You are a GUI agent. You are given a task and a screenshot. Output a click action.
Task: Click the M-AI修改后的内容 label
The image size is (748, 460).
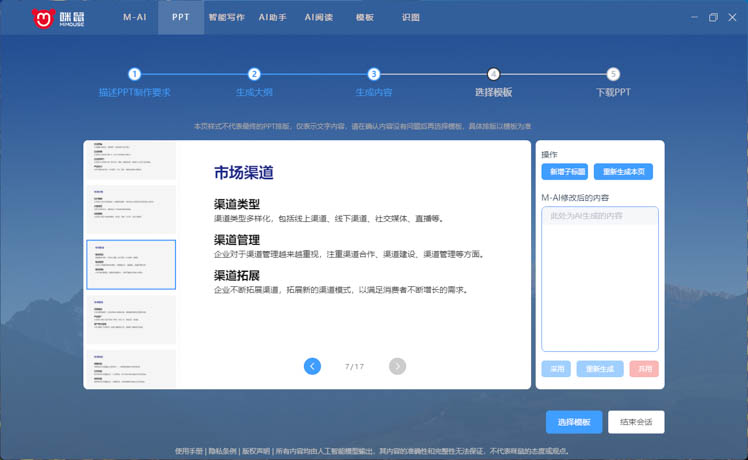[575, 198]
